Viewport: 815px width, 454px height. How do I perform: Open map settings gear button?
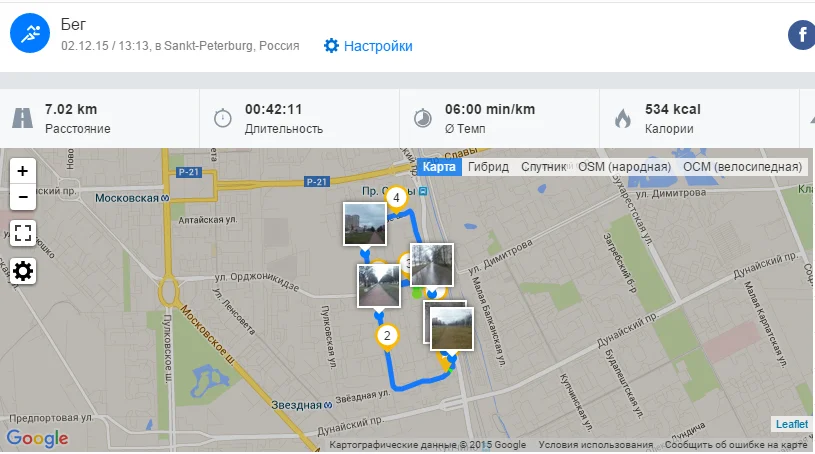pyautogui.click(x=23, y=271)
